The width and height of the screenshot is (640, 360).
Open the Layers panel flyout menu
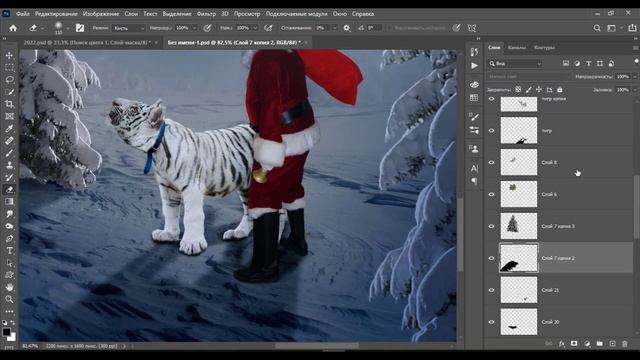click(635, 48)
